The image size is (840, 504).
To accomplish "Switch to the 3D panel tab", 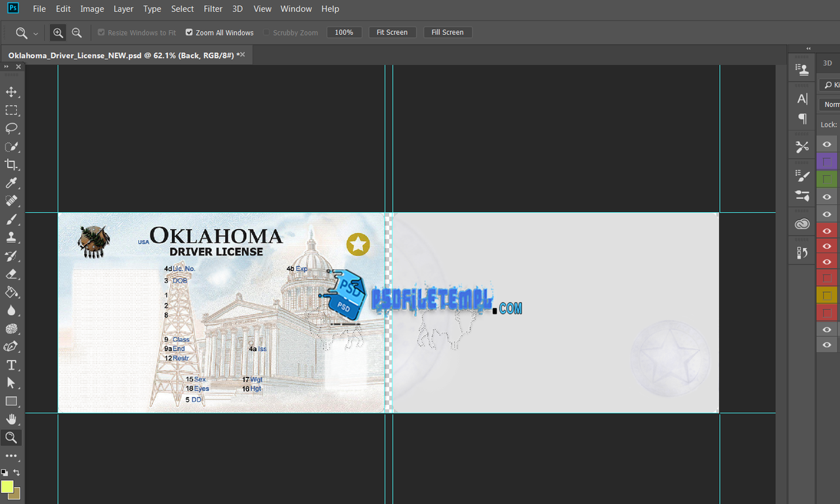I will [828, 63].
